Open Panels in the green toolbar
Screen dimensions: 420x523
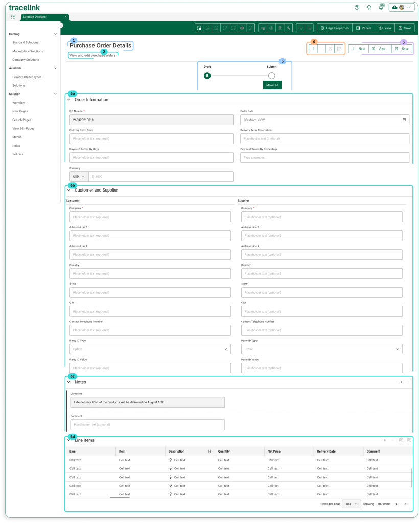tap(364, 28)
